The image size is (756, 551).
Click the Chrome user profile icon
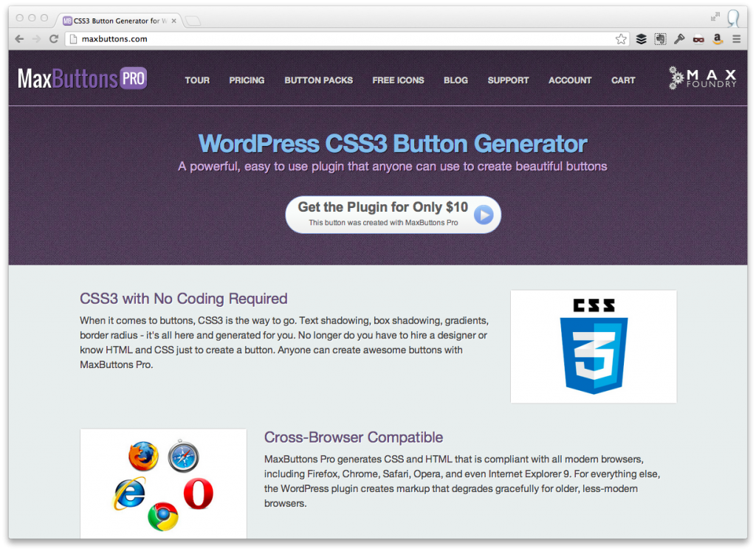pyautogui.click(x=733, y=18)
